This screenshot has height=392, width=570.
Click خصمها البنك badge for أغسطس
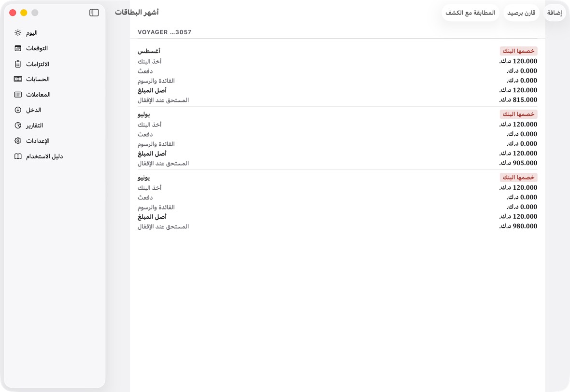tap(518, 51)
